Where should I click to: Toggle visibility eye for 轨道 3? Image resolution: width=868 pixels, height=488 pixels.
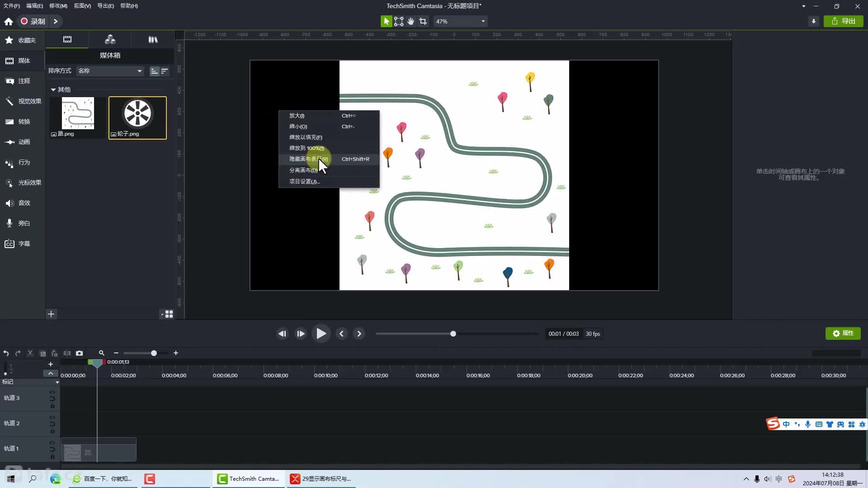(52, 392)
